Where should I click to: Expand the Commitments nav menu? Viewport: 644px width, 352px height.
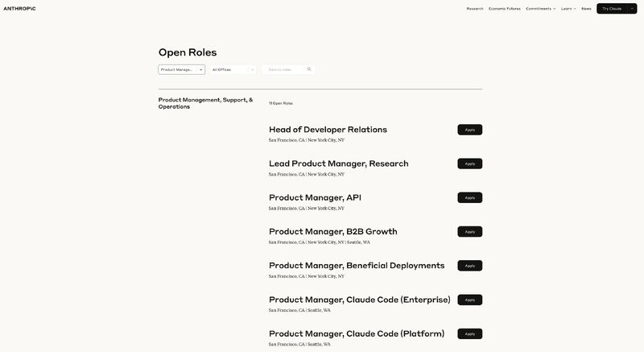pos(540,9)
